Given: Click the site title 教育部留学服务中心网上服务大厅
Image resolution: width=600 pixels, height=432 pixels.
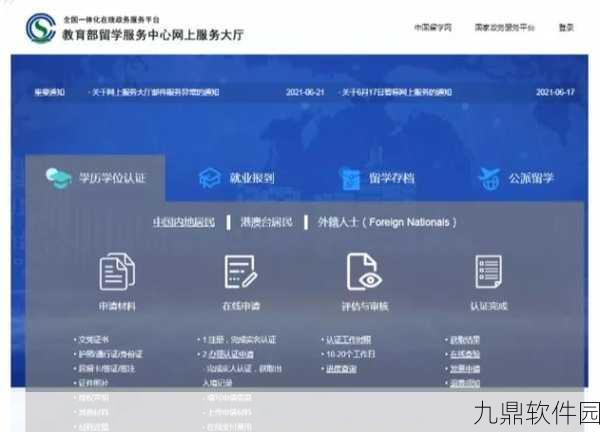Looking at the screenshot, I should coord(153,35).
